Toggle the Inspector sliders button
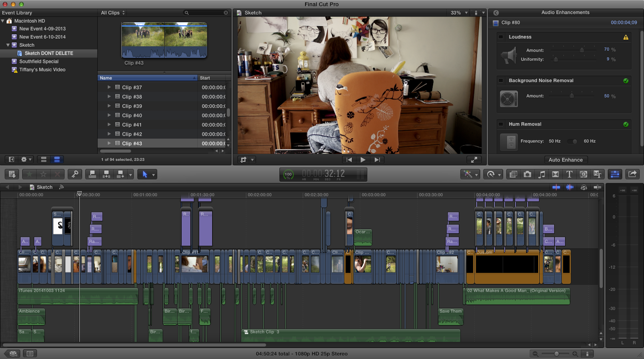 coord(615,174)
